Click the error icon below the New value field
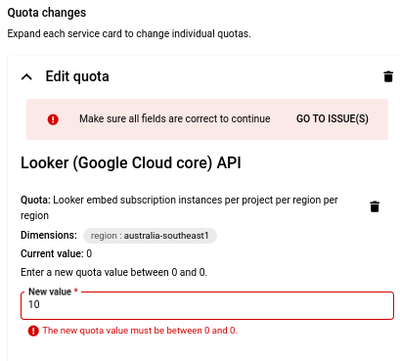Screen dimensions: 400x361 point(33,331)
